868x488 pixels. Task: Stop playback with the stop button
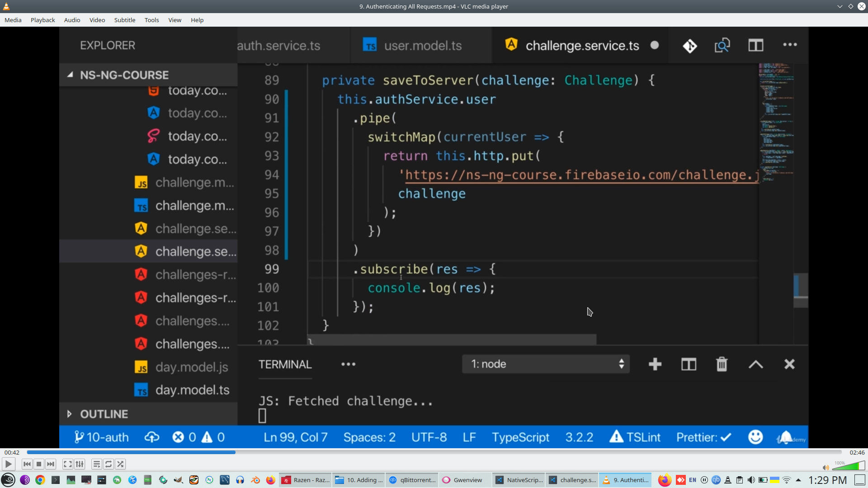[x=39, y=464]
